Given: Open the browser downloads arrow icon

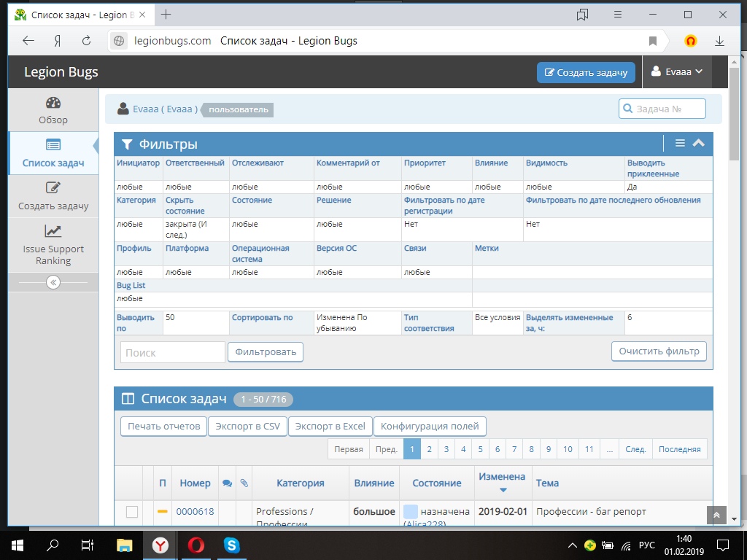Looking at the screenshot, I should click(x=719, y=42).
